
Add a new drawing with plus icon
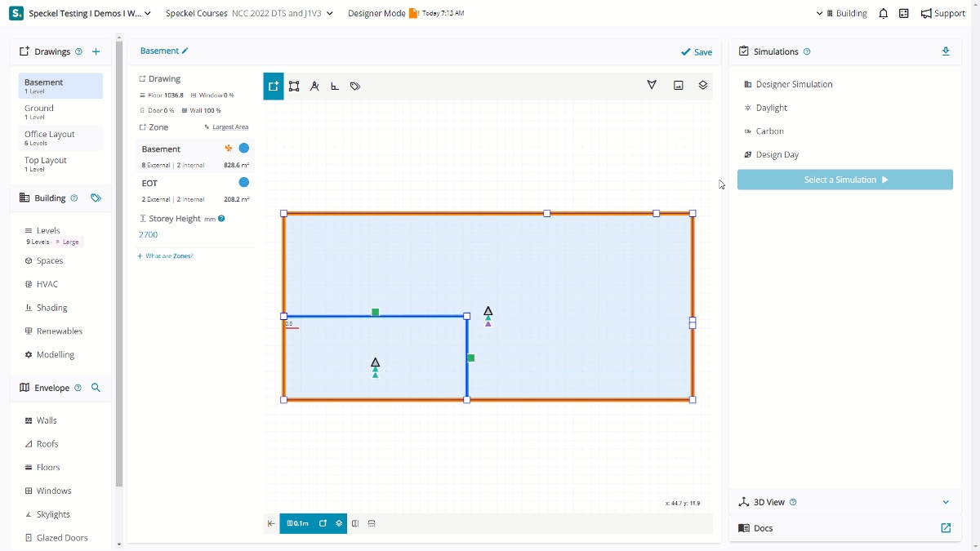click(x=96, y=51)
